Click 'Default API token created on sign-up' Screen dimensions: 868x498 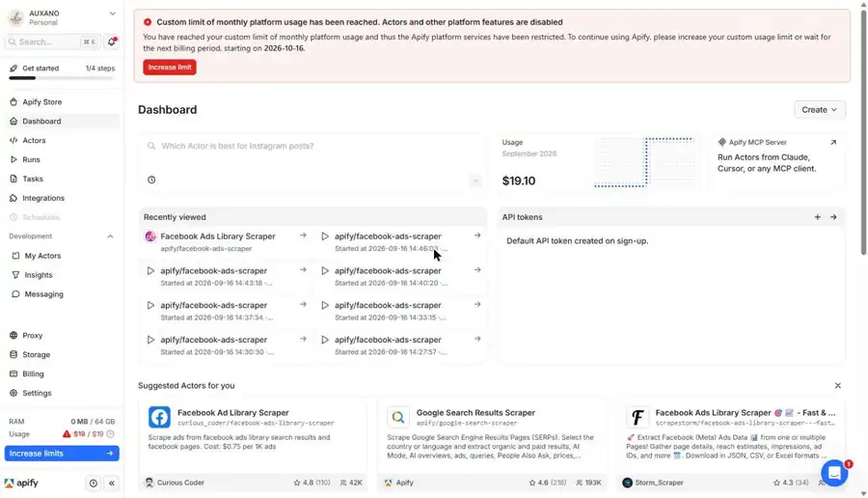(x=578, y=241)
